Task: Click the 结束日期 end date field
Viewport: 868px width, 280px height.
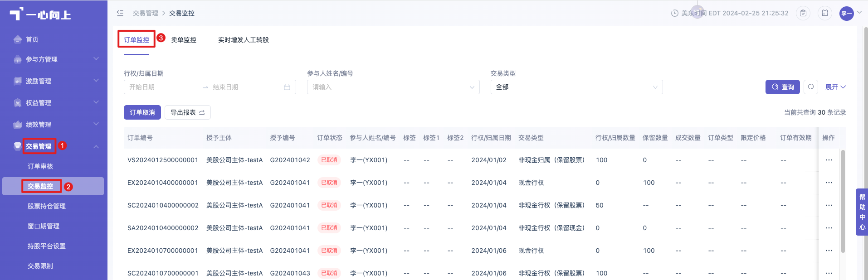Action: click(x=245, y=87)
